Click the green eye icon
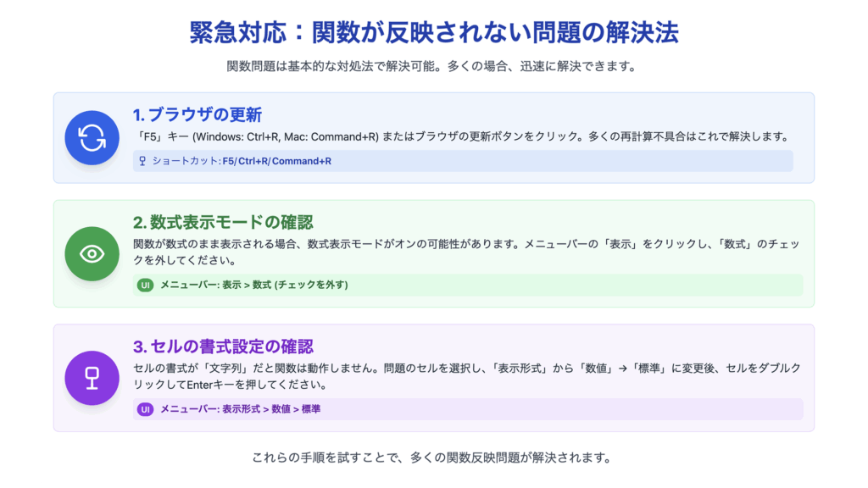 [x=92, y=254]
